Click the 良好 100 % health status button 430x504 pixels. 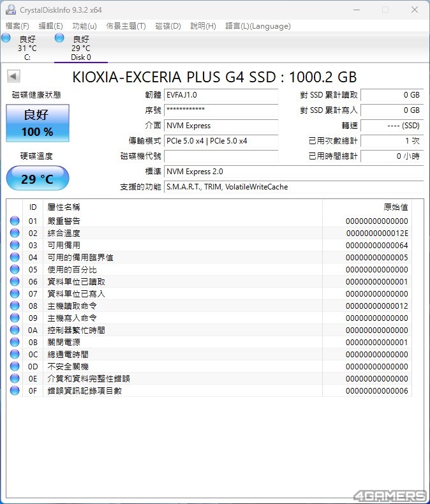(38, 123)
